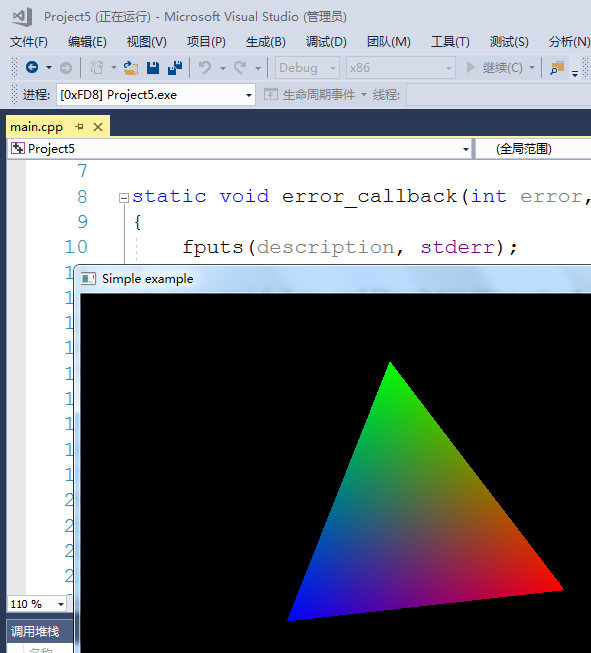Click the Open File folder icon
The height and width of the screenshot is (653, 591).
tap(131, 67)
